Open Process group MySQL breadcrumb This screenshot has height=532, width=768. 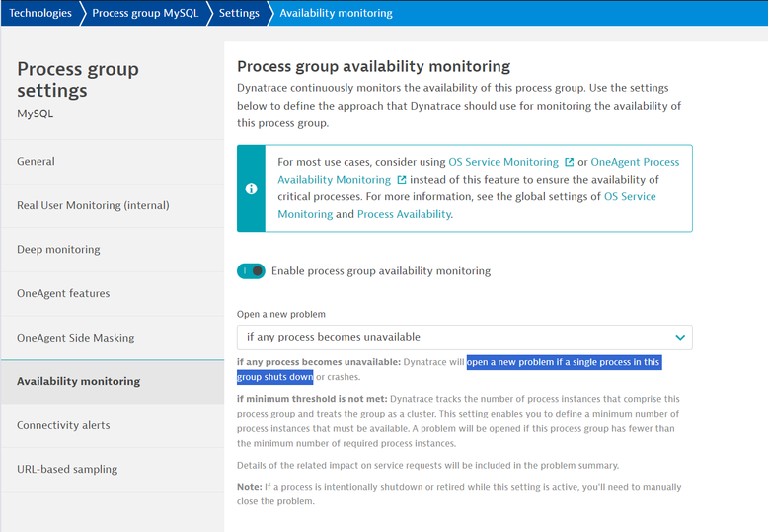[x=144, y=13]
